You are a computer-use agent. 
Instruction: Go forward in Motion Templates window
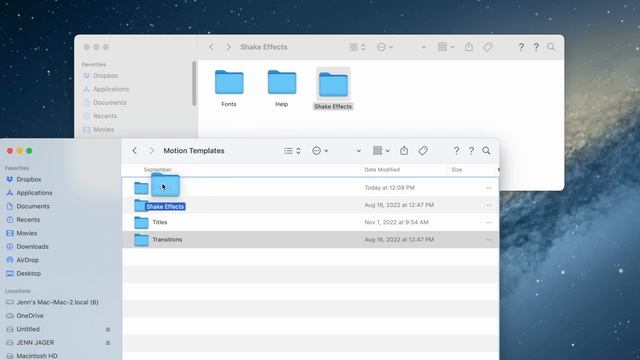click(x=151, y=151)
